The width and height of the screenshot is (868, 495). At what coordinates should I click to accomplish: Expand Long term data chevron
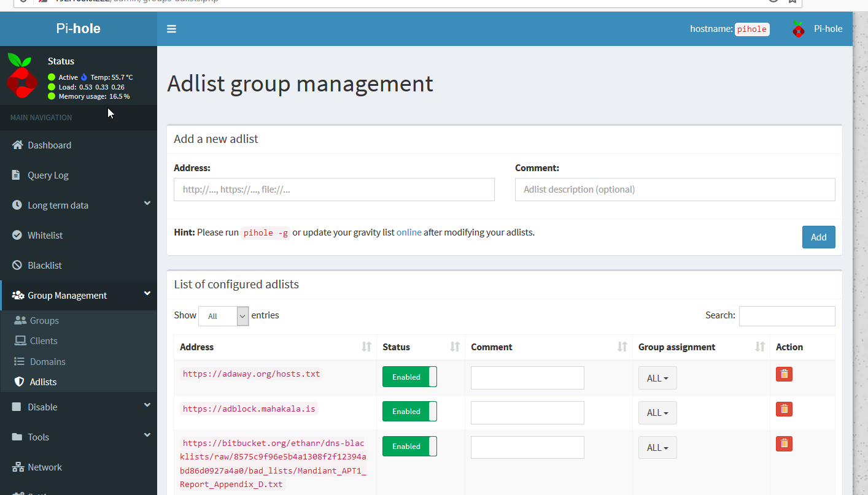147,204
